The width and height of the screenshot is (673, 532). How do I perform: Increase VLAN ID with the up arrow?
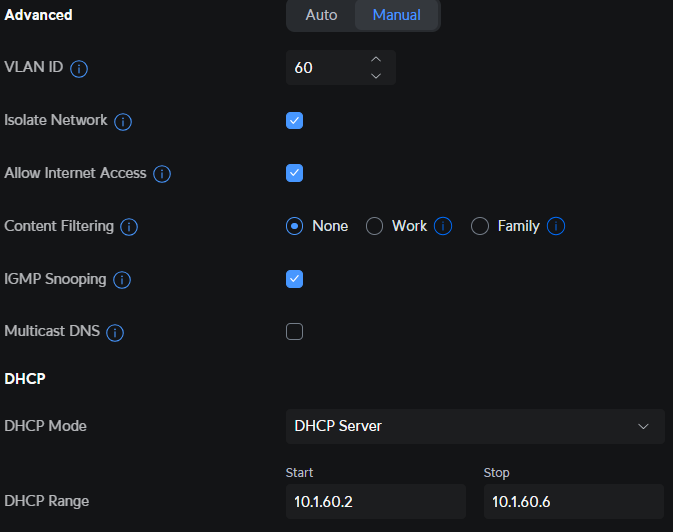click(376, 60)
